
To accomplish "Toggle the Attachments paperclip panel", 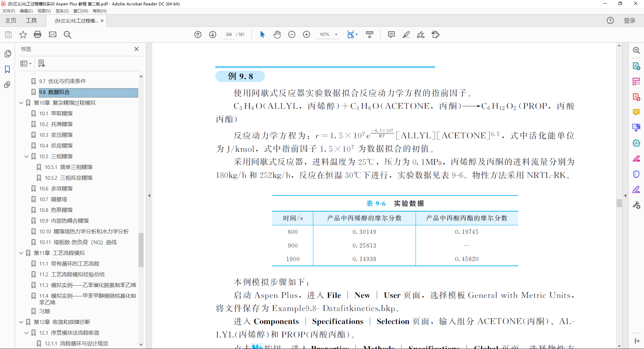I will (x=7, y=85).
